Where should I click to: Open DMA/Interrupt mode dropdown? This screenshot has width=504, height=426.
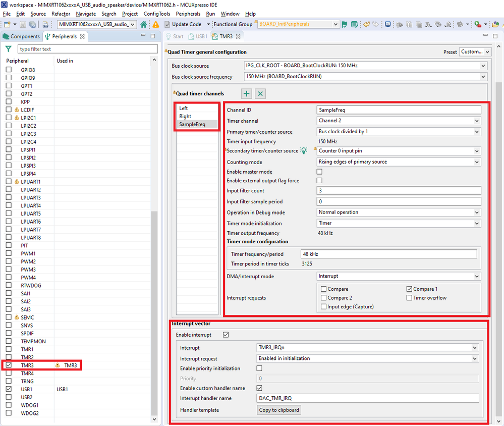(x=477, y=276)
